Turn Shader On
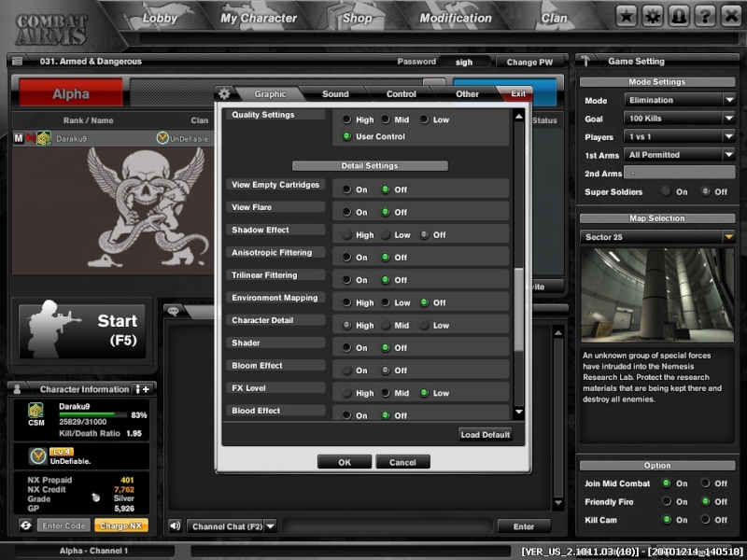This screenshot has height=560, width=747. click(x=346, y=347)
